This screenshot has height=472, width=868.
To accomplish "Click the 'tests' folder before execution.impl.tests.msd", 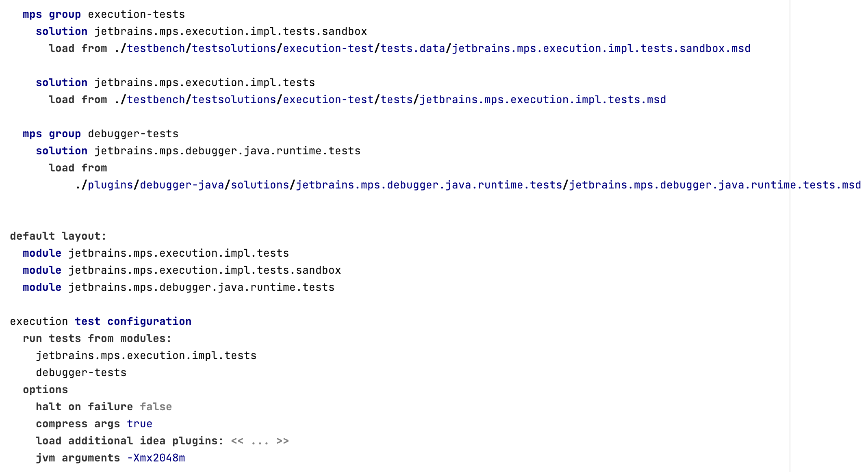I will tap(396, 100).
